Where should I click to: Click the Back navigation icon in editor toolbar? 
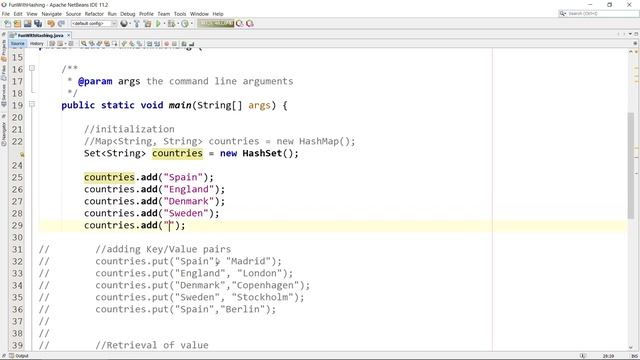[60, 43]
